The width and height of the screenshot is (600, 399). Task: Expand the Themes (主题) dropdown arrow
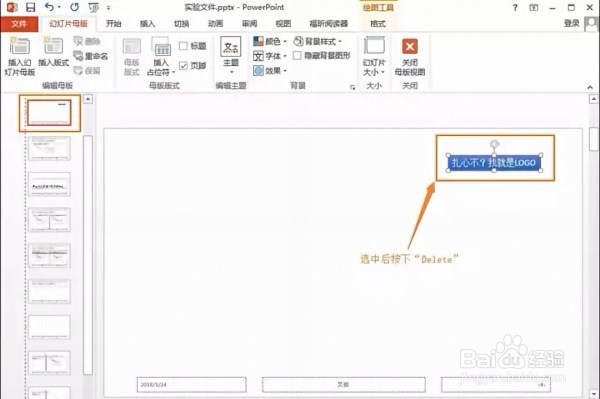[231, 72]
